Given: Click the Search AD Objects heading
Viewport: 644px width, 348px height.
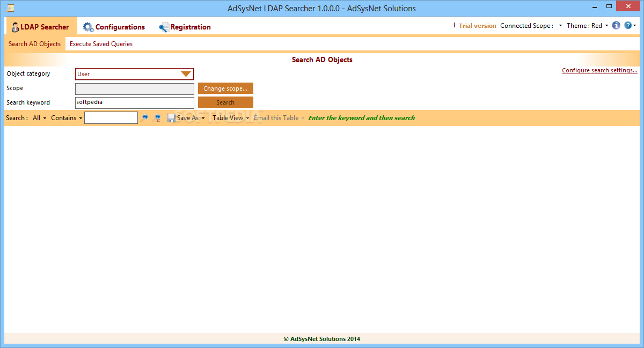Looking at the screenshot, I should 322,60.
